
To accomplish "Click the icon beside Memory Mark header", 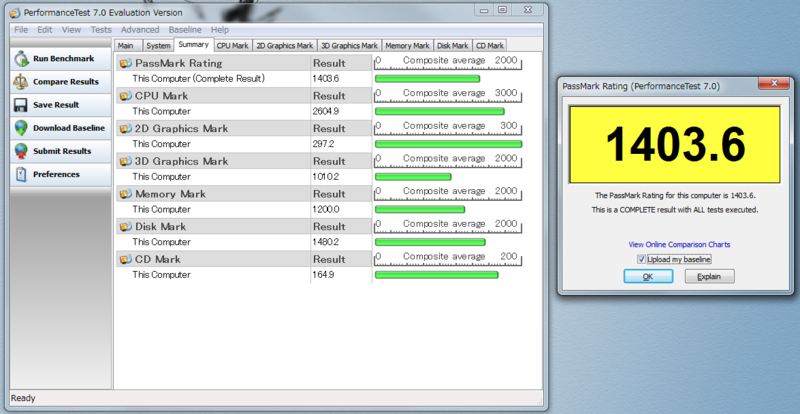I will click(125, 194).
